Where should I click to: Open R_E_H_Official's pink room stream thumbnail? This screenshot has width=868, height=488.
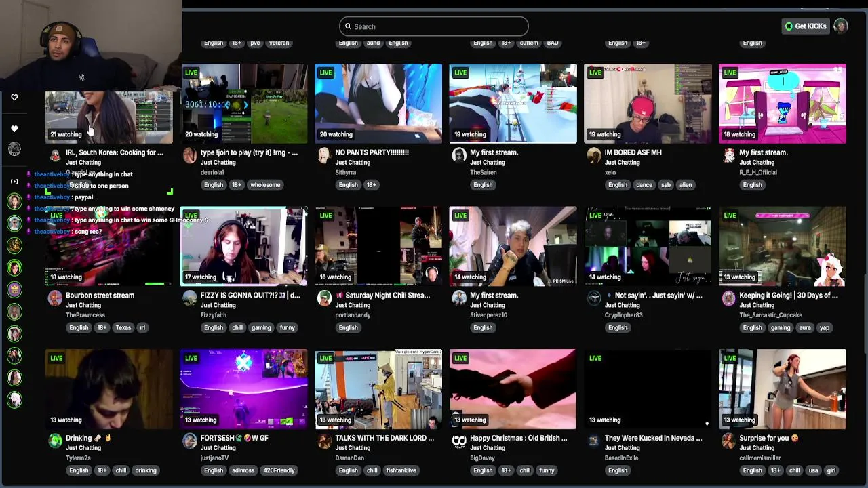click(x=783, y=104)
